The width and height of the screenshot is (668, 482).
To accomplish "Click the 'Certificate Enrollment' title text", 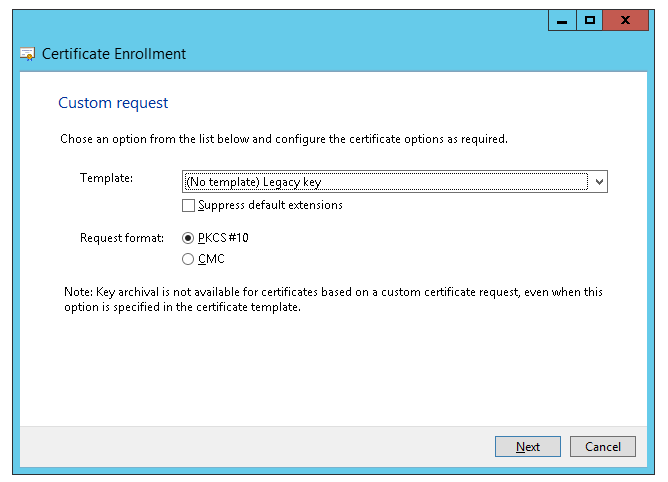I will point(114,54).
